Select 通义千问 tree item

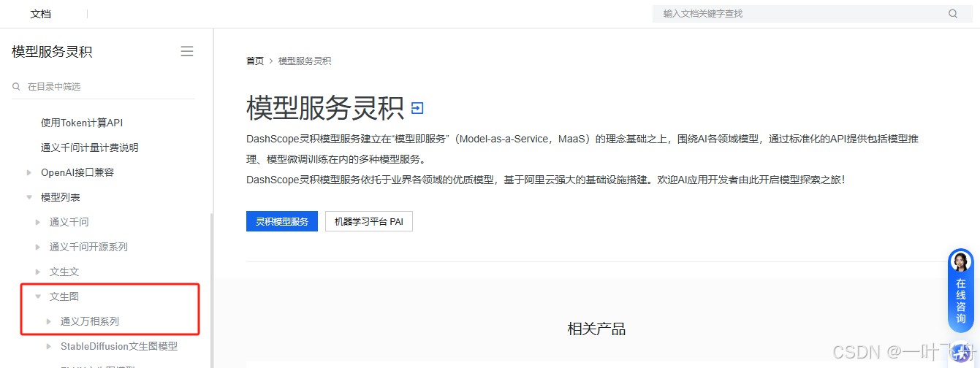69,222
